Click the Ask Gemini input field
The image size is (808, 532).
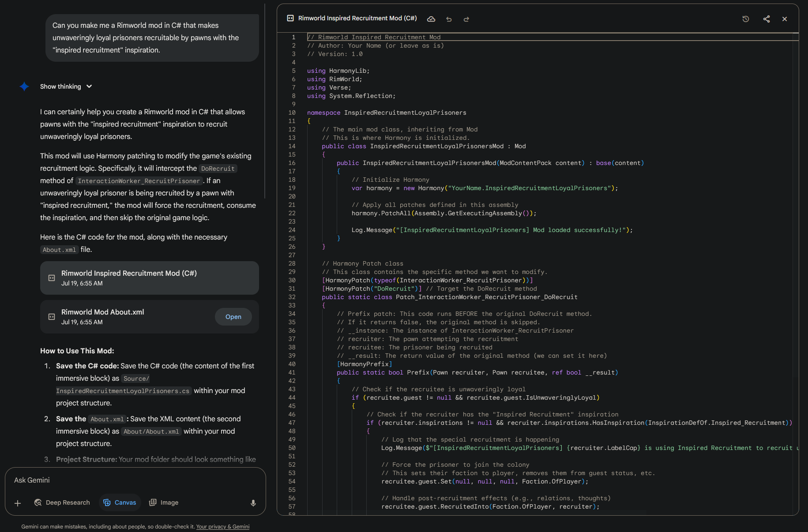135,480
